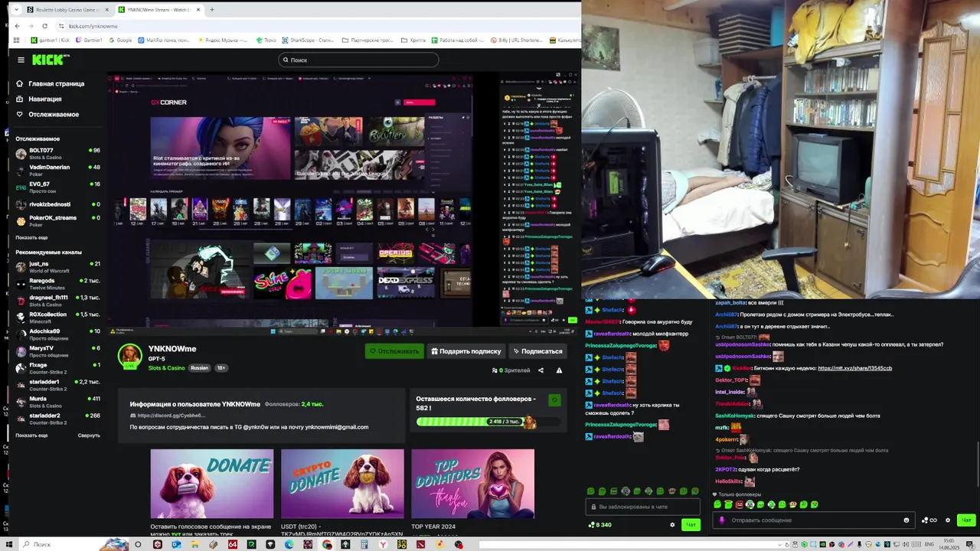This screenshot has height=551, width=980.
Task: Open the DONATE dog banner
Action: (212, 484)
